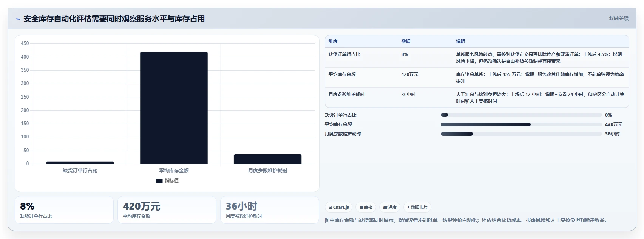Click the 平均库存金额 progress row label

(338, 124)
